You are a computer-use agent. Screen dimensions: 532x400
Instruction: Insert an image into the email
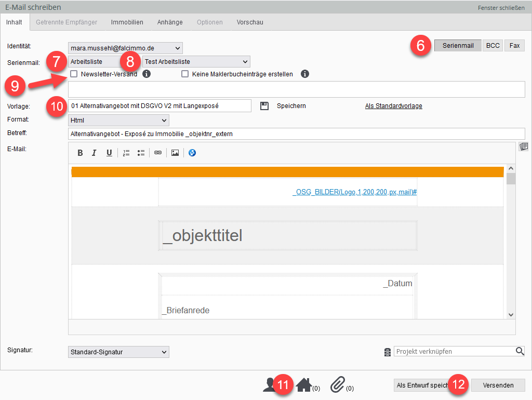coord(175,153)
